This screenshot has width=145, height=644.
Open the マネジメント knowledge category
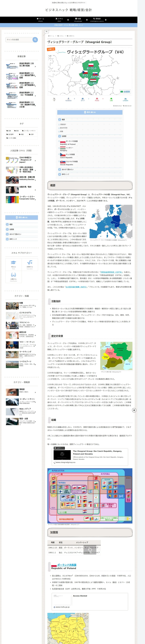[x=22, y=325]
